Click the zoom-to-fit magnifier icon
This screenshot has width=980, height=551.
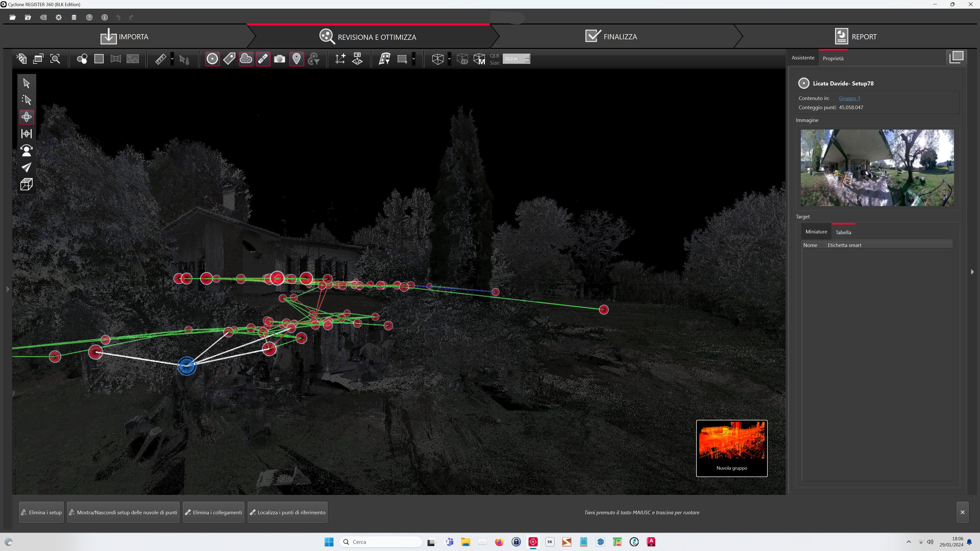point(55,59)
